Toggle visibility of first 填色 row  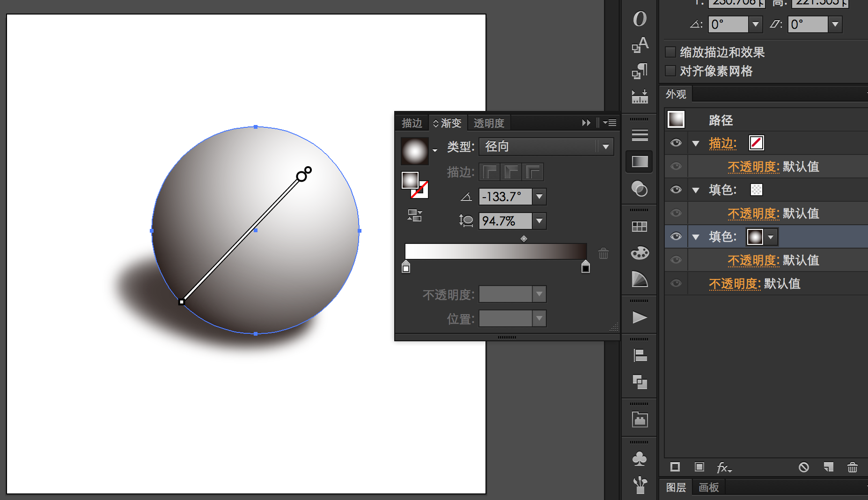pos(676,190)
